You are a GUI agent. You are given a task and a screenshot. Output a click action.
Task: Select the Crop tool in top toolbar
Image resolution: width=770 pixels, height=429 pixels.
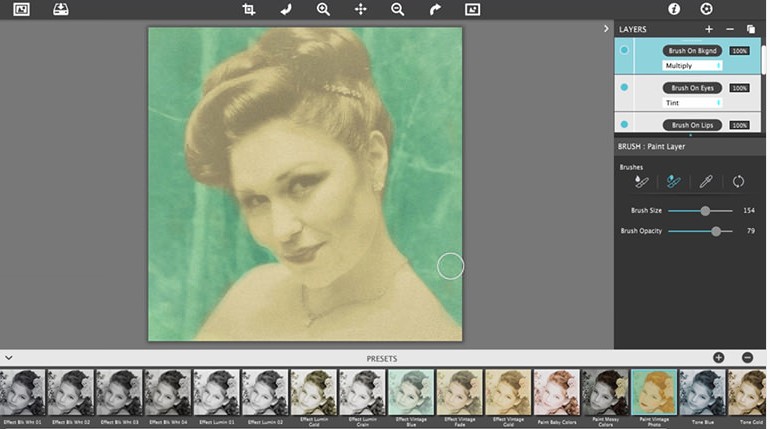click(x=249, y=9)
